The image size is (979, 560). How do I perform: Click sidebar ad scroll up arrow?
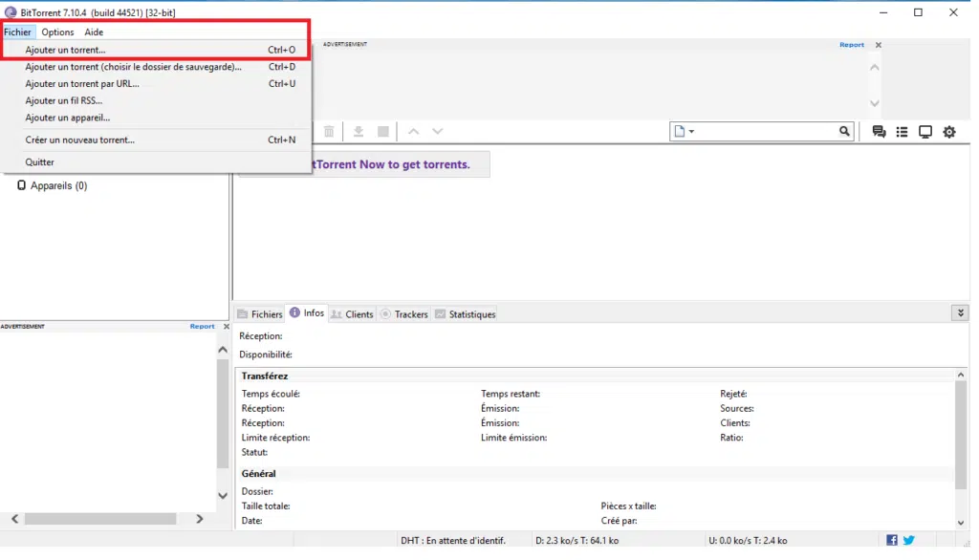223,350
